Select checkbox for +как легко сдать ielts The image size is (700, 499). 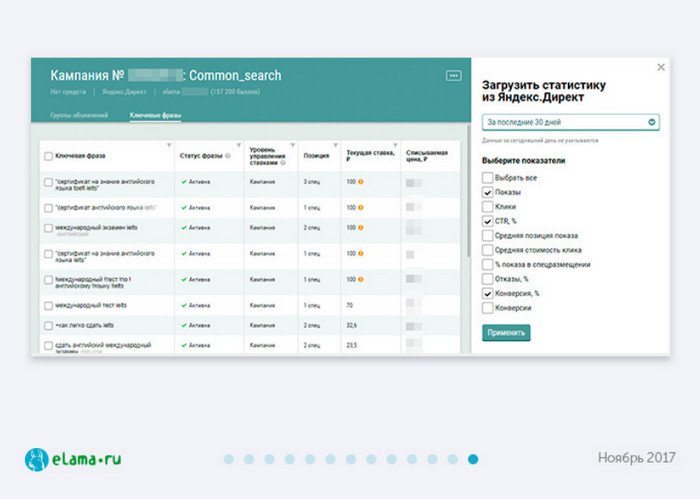[x=48, y=326]
